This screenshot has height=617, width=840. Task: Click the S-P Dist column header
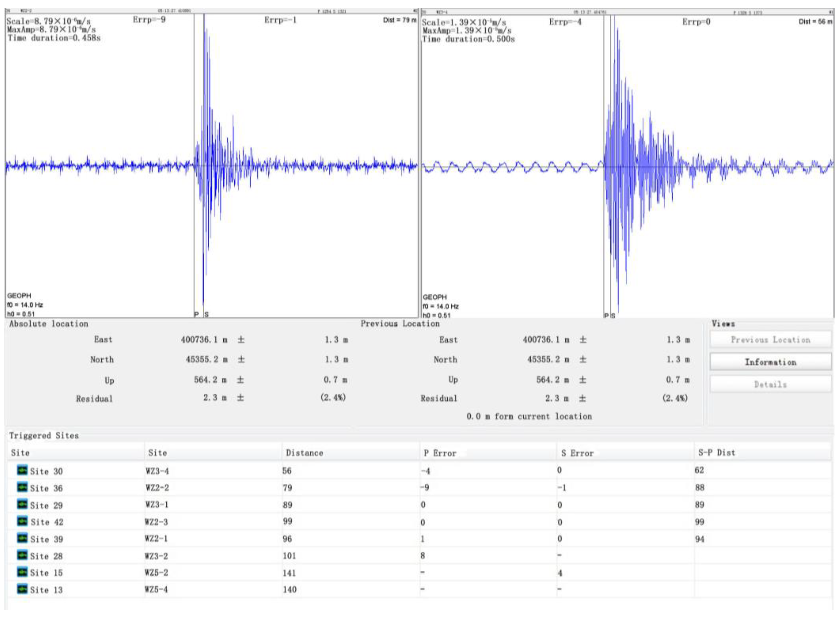point(716,453)
